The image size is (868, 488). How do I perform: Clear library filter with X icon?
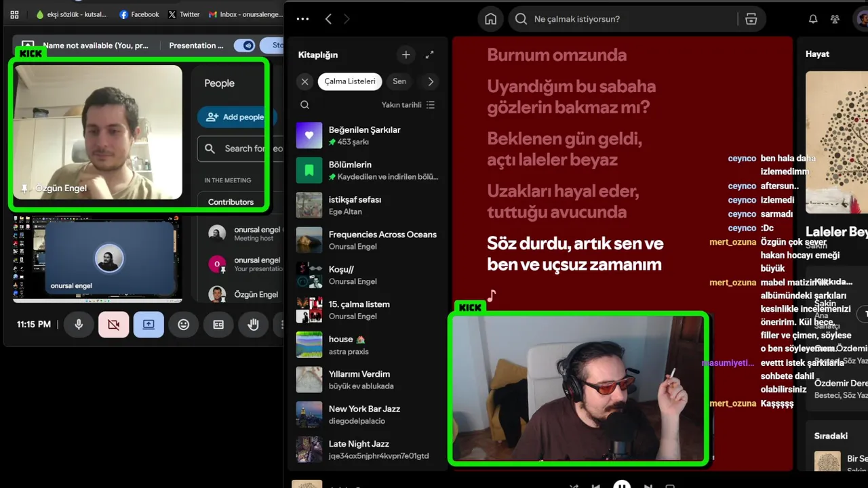304,81
